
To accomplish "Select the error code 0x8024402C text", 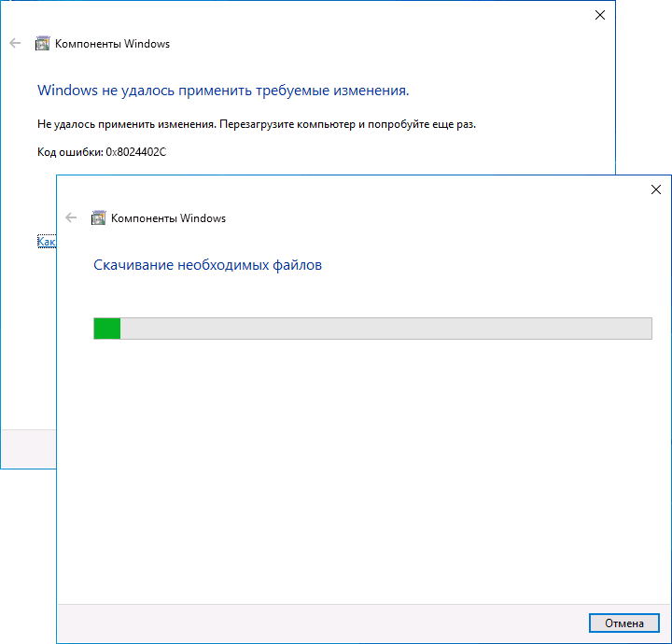I will point(136,152).
